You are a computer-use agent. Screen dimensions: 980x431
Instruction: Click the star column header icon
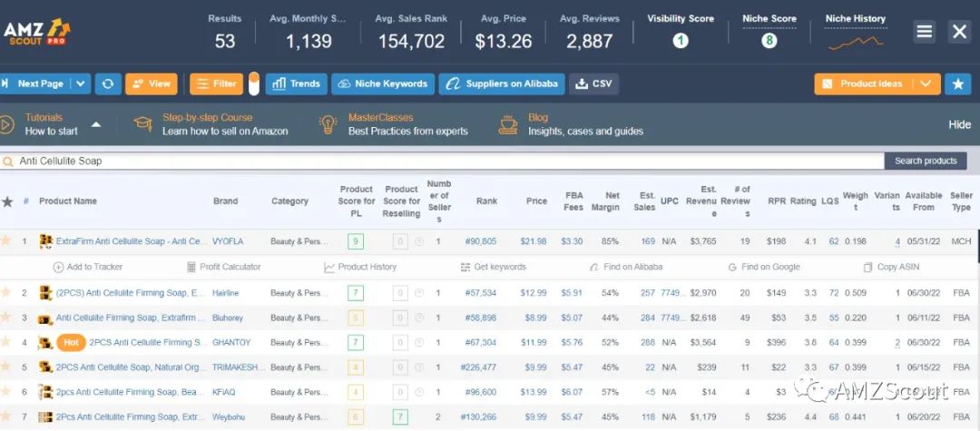tap(7, 201)
